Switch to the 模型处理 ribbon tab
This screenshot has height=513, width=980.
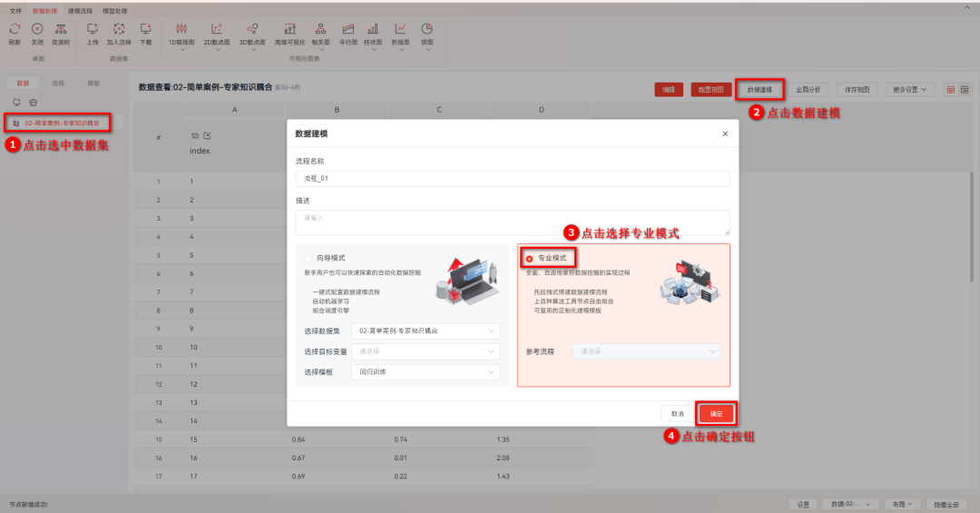115,11
